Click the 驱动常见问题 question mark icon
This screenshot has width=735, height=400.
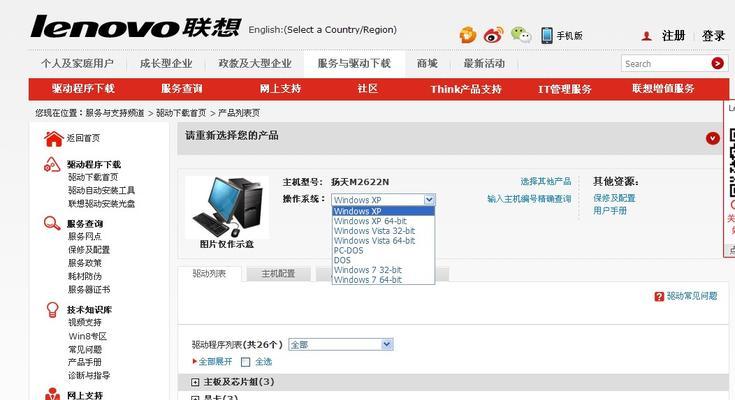click(x=659, y=296)
